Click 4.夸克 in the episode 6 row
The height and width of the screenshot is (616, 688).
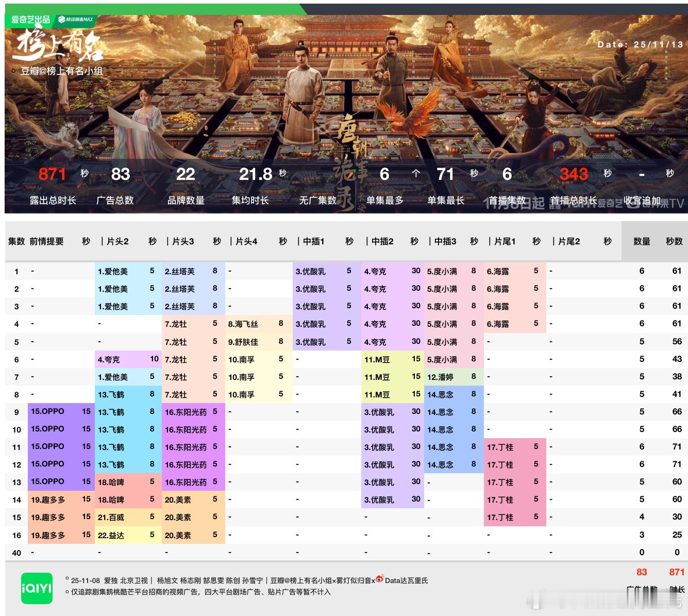pyautogui.click(x=109, y=359)
